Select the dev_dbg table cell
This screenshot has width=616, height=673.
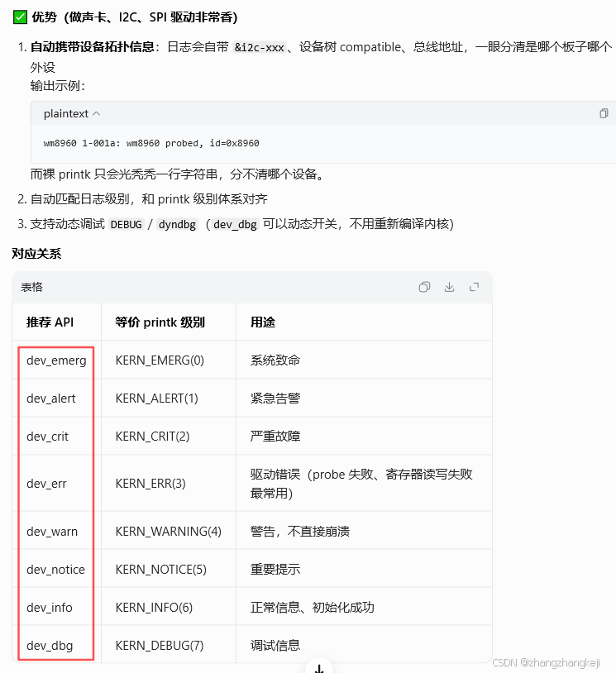57,646
